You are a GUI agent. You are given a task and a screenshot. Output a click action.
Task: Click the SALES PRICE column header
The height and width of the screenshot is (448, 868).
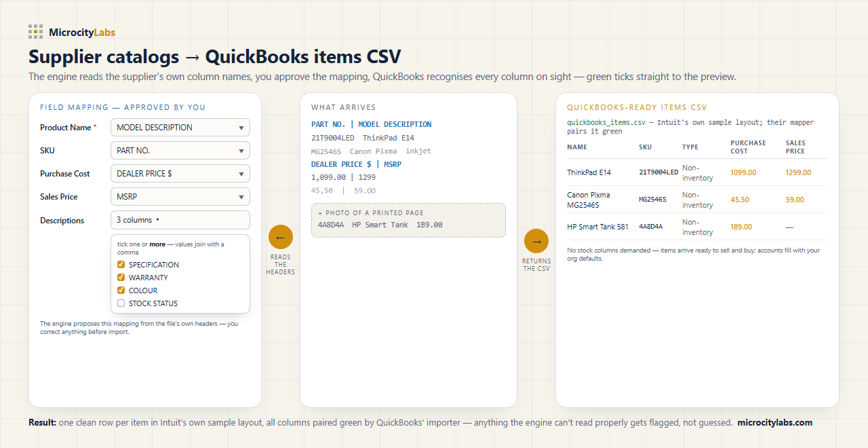click(795, 147)
